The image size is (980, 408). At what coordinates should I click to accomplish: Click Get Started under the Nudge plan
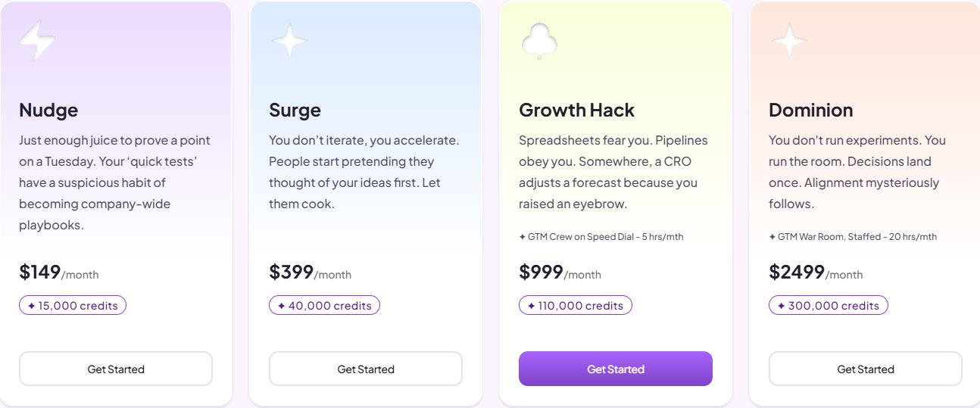pyautogui.click(x=116, y=369)
